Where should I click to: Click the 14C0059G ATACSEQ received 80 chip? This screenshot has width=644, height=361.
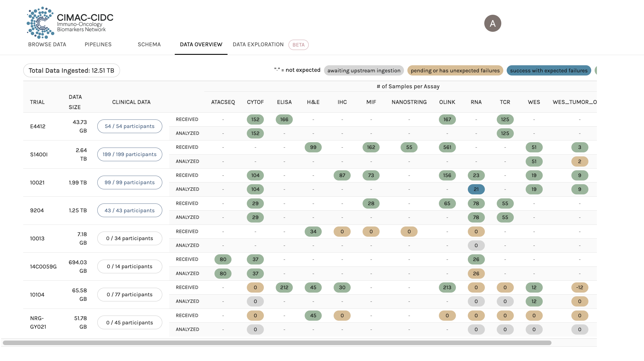click(223, 259)
